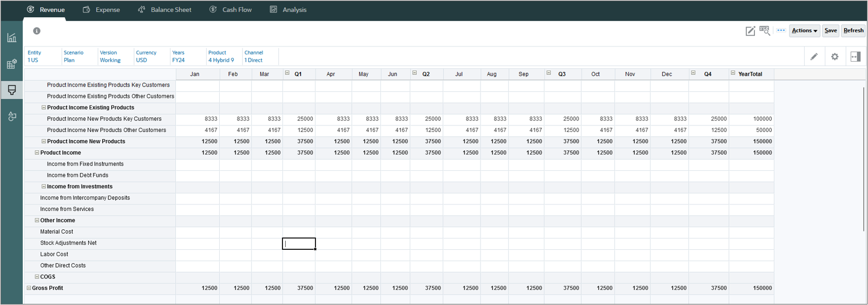Viewport: 868px width, 305px height.
Task: Open the Actions dropdown menu
Action: click(x=805, y=31)
